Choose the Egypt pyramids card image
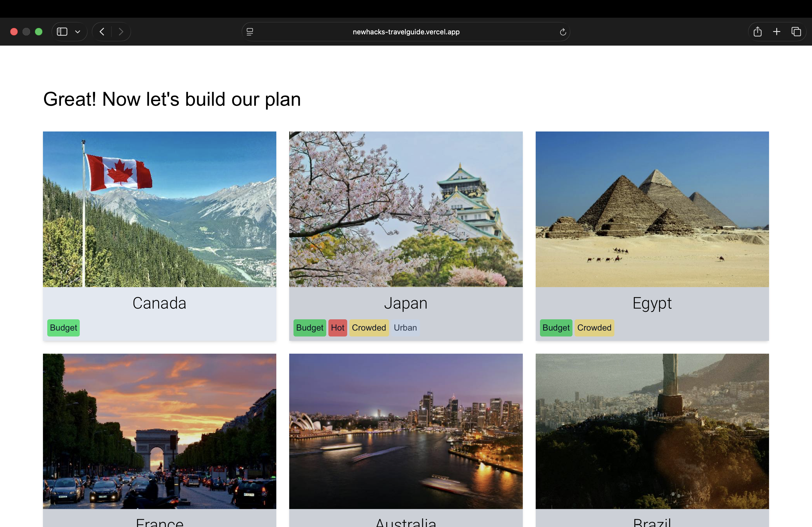Viewport: 812px width, 527px height. pos(652,209)
